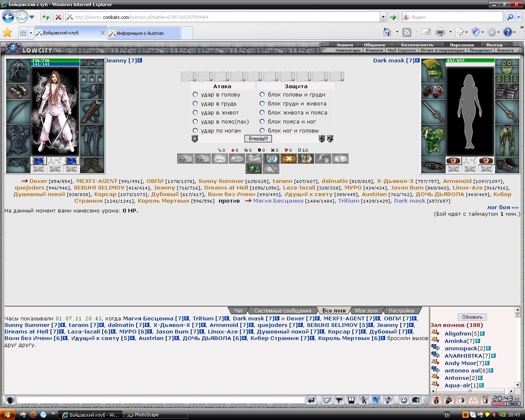
Task: Select defense 'блок живота и пояса'
Action: pos(262,112)
